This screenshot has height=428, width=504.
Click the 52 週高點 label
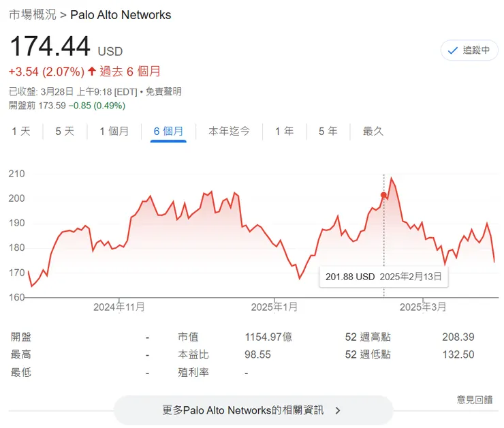[x=368, y=337]
